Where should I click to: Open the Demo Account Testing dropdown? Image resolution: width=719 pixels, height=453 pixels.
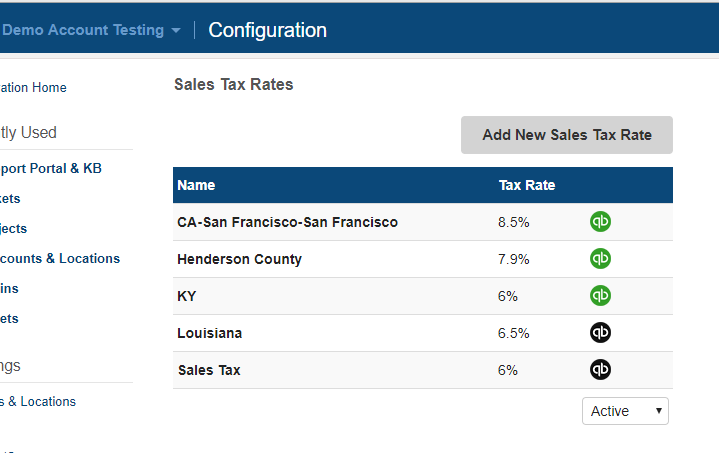pyautogui.click(x=92, y=30)
